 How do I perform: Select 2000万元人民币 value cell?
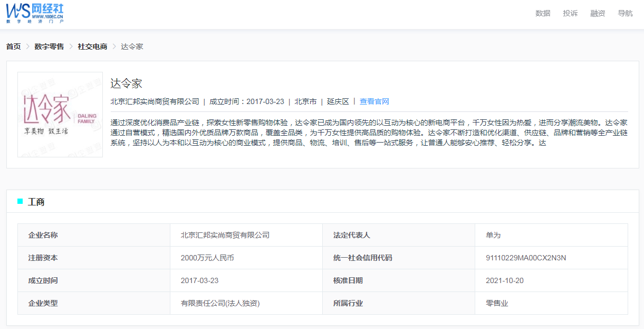[x=246, y=258]
